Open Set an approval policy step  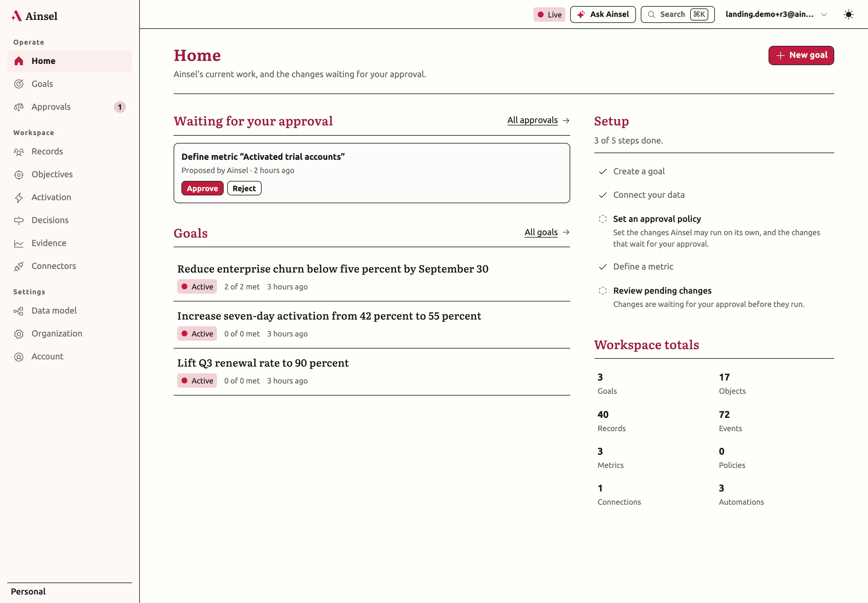click(x=657, y=219)
